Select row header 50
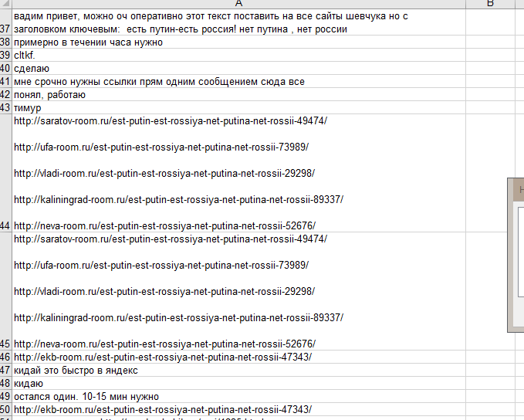Viewport: 524px width, 420px height. coord(5,410)
